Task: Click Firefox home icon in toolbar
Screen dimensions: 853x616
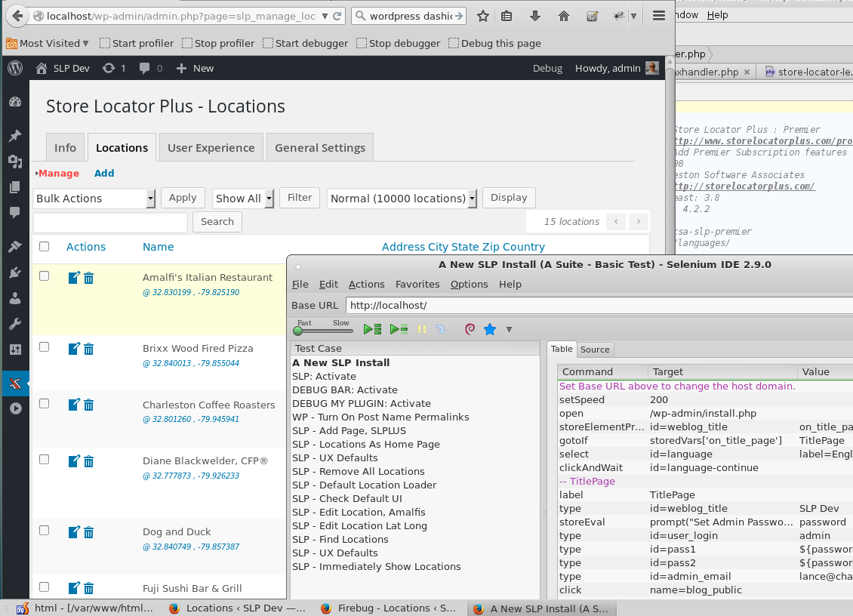Action: click(x=564, y=16)
